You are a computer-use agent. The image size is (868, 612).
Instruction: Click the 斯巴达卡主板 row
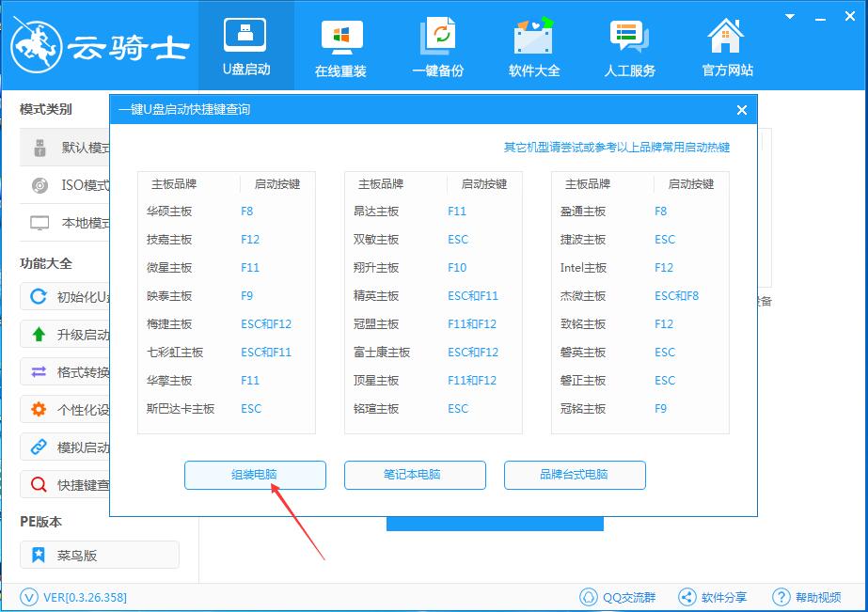(226, 409)
